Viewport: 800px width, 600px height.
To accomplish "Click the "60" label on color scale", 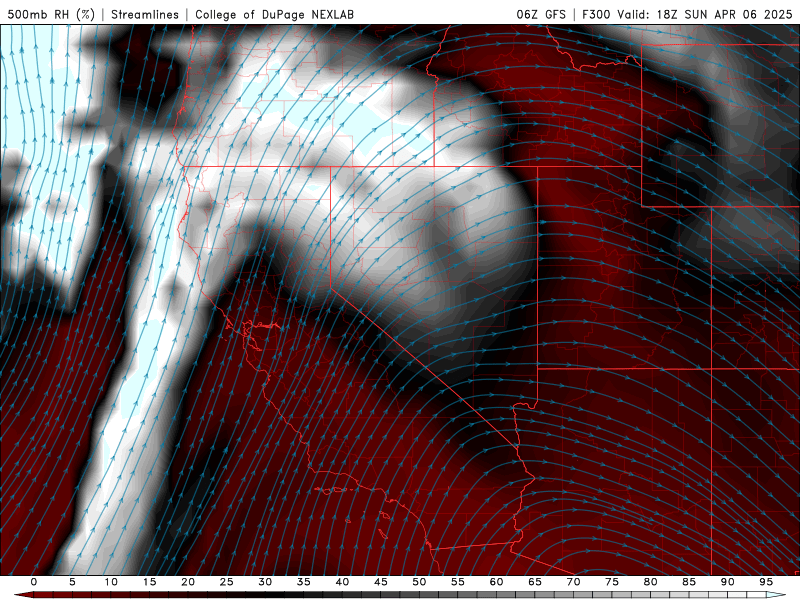I will point(496,582).
